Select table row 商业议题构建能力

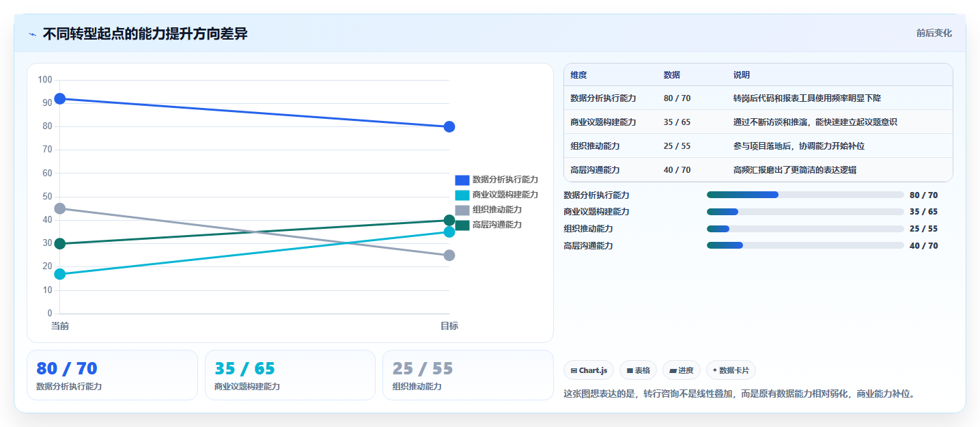tap(758, 122)
